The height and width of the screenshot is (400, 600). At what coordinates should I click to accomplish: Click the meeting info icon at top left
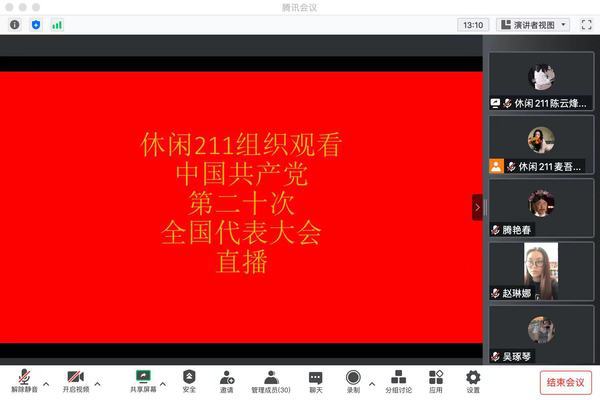coord(14,24)
